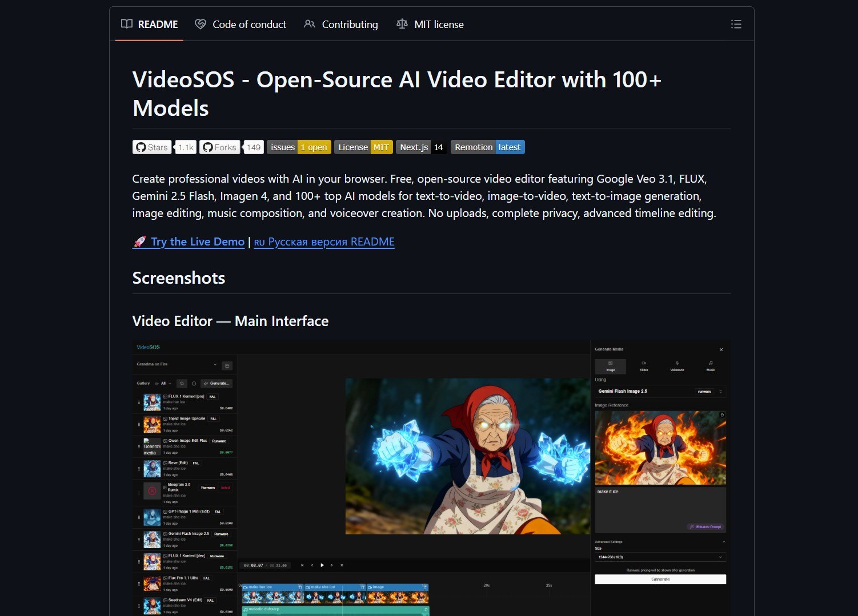Open the Gallery All filter dropdown
The image size is (858, 616).
tap(165, 384)
